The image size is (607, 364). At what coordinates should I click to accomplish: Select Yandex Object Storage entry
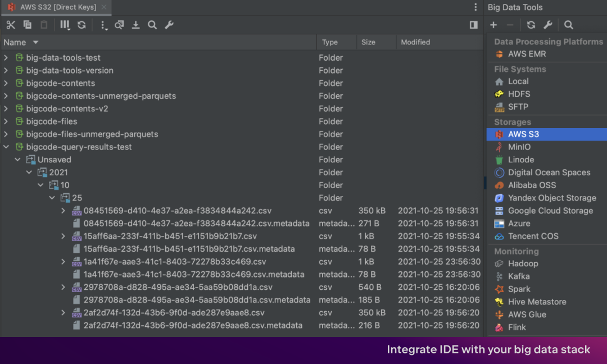(x=547, y=198)
